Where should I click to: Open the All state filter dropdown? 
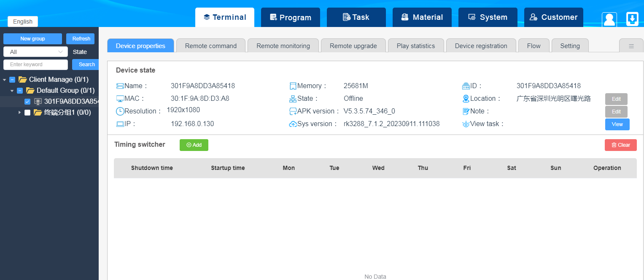[x=35, y=52]
